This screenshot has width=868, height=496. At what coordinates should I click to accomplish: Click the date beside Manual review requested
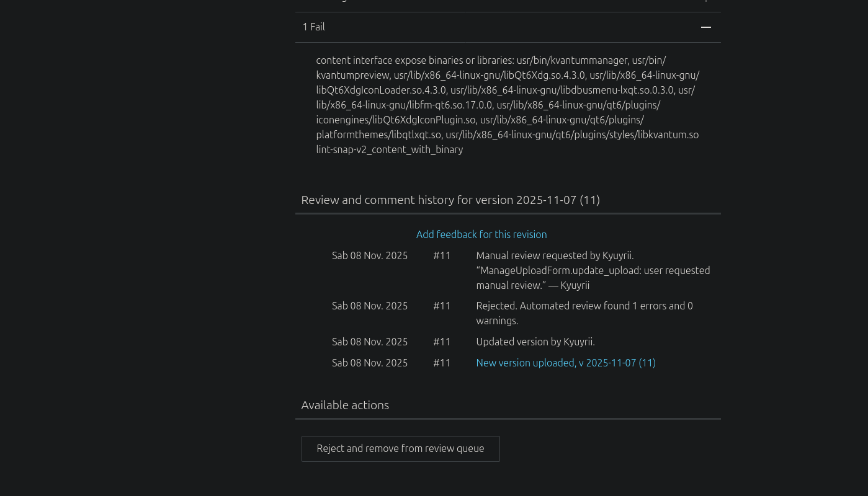(x=370, y=255)
